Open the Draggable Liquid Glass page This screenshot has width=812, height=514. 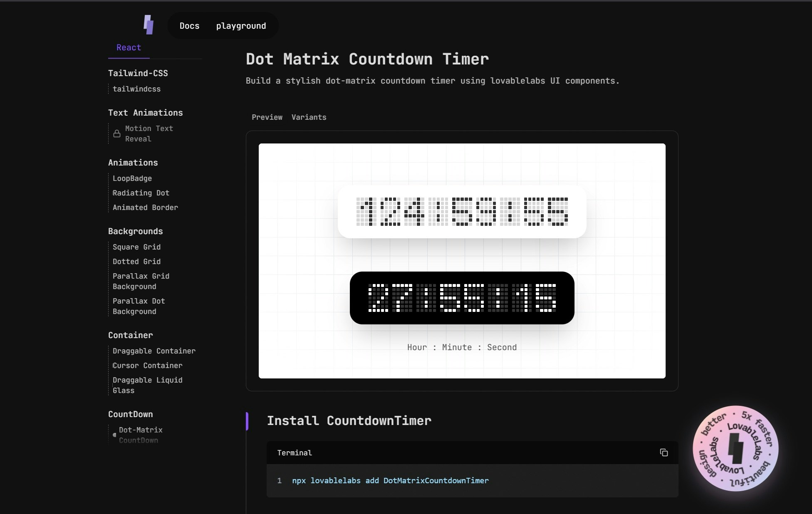tap(147, 385)
